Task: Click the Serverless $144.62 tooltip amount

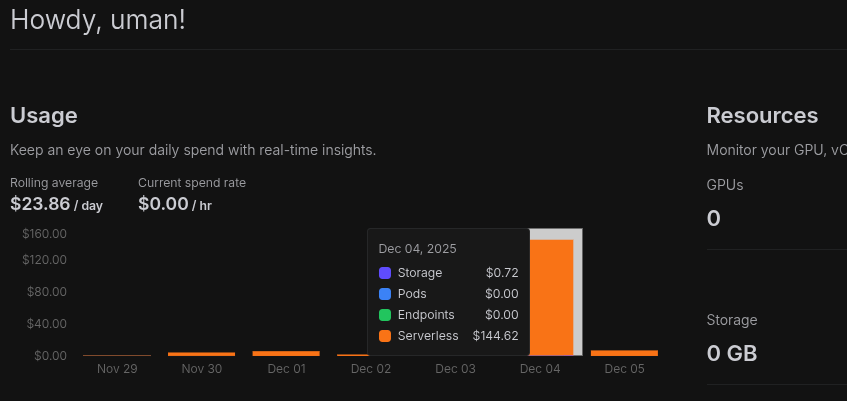Action: [x=495, y=336]
